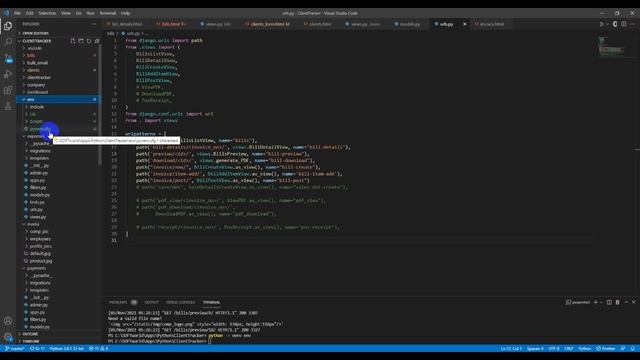Close the bottom panel
640x360 pixels.
(x=633, y=302)
